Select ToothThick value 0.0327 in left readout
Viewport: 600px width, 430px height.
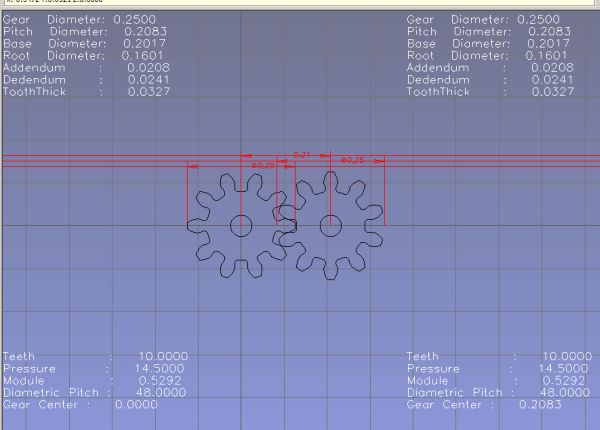[x=149, y=92]
